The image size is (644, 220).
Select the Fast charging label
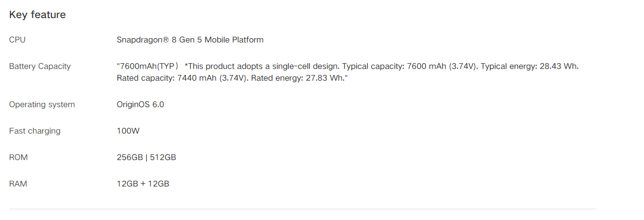[x=35, y=131]
